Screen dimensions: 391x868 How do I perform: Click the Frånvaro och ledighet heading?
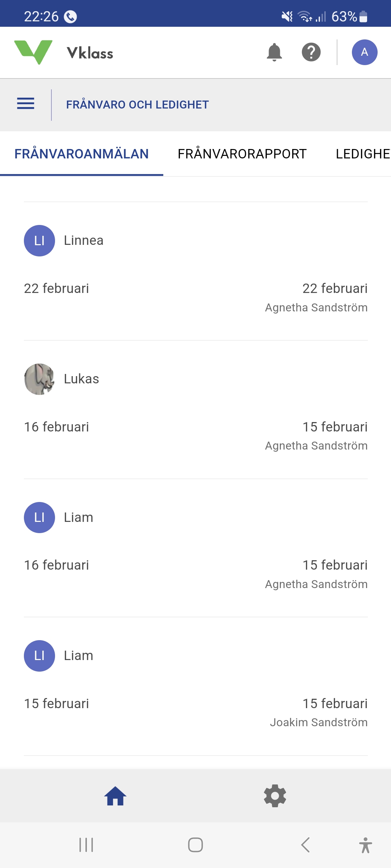(x=137, y=105)
